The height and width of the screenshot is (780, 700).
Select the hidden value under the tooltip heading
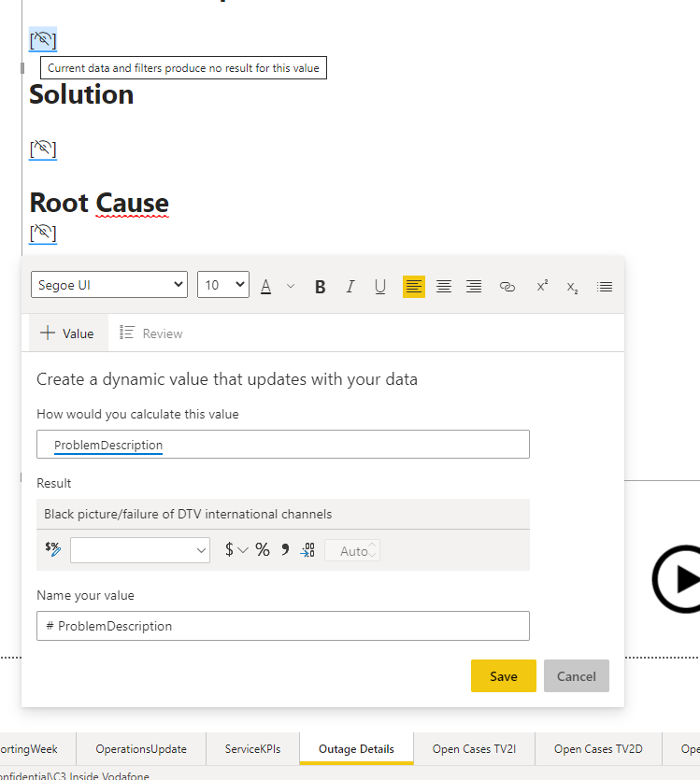pos(43,40)
